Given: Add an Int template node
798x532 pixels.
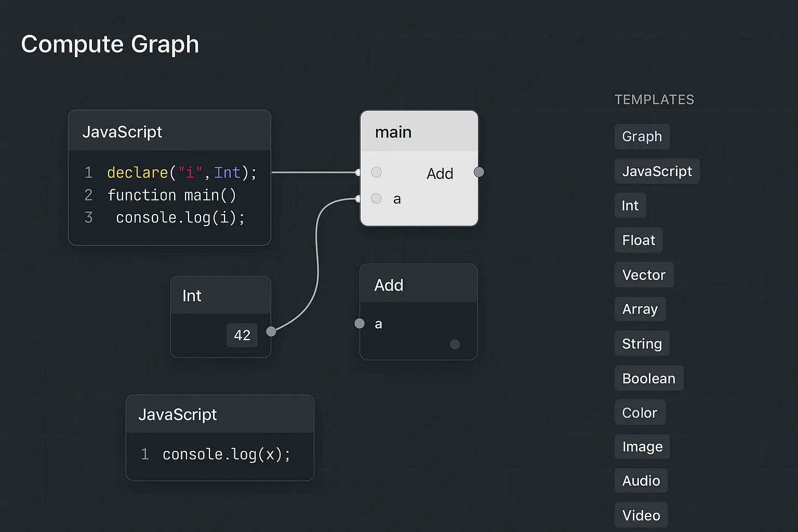Looking at the screenshot, I should (630, 206).
